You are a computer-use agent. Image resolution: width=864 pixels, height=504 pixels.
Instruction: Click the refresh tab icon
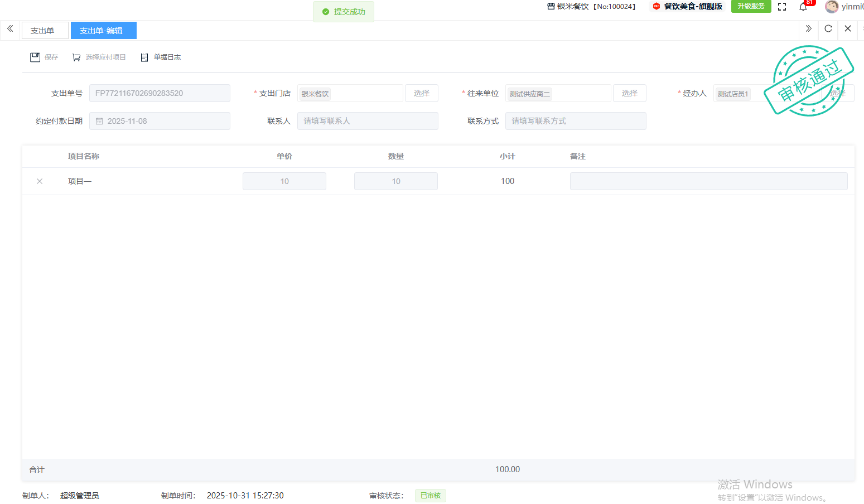pos(828,29)
